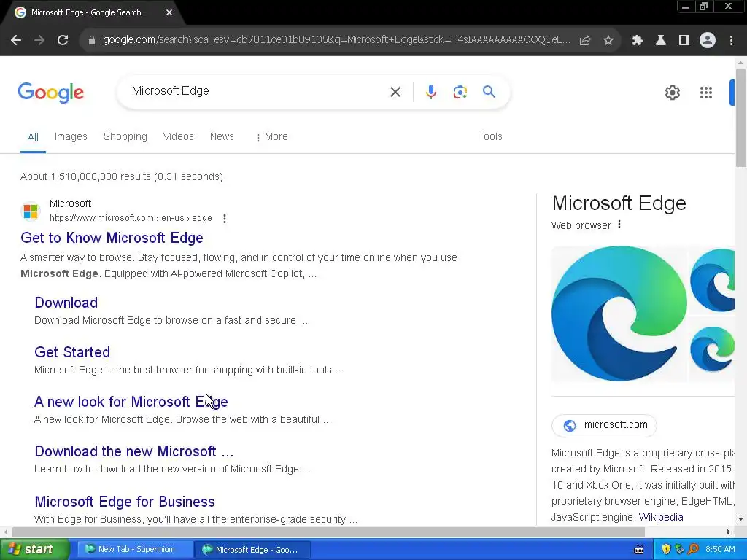Click the horizontal scrollbar thumb
This screenshot has height=560, width=747.
(x=328, y=532)
